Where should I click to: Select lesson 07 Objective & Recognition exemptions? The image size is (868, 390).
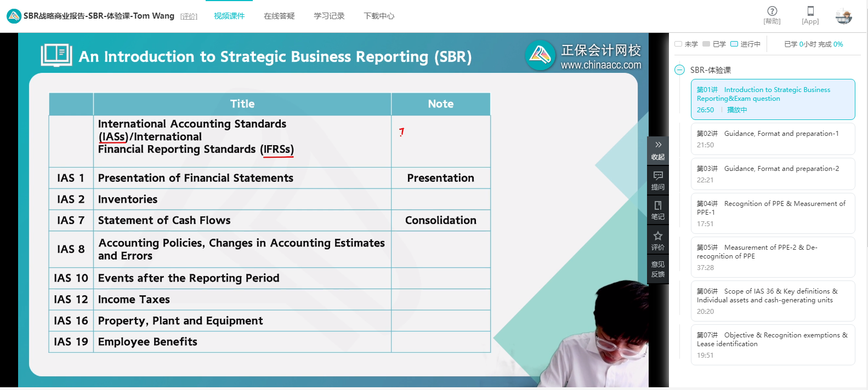click(x=773, y=345)
